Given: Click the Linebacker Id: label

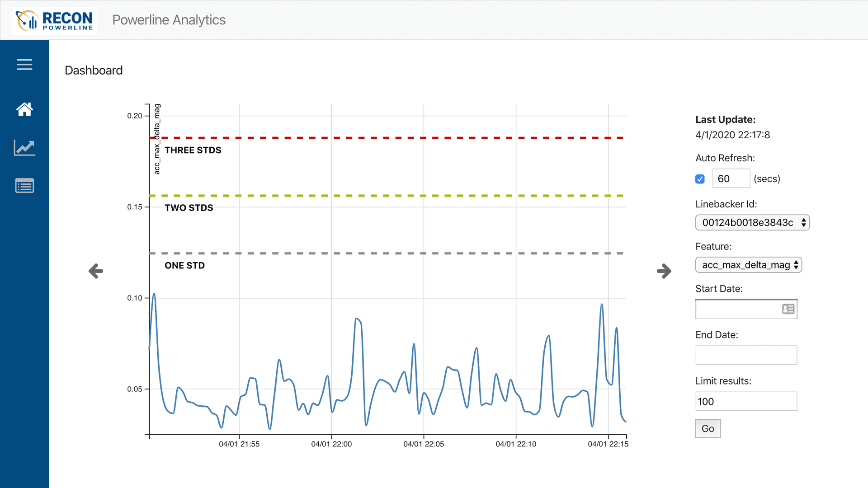Looking at the screenshot, I should click(726, 204).
